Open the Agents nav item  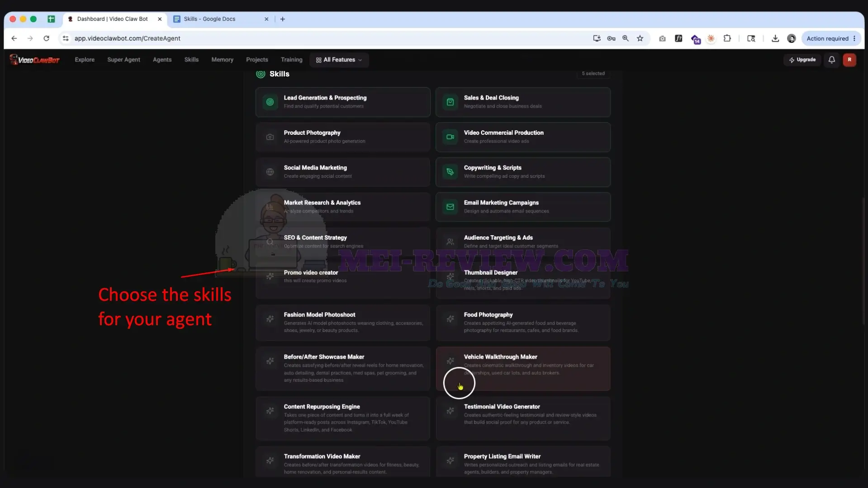point(162,60)
